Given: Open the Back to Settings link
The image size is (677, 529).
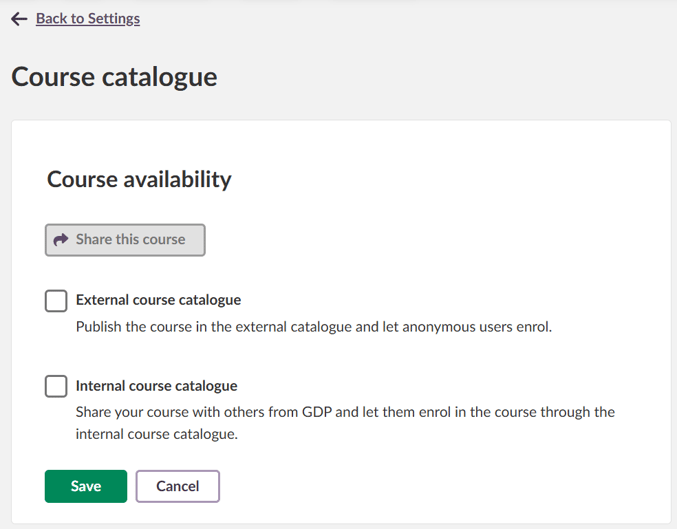Looking at the screenshot, I should tap(88, 19).
